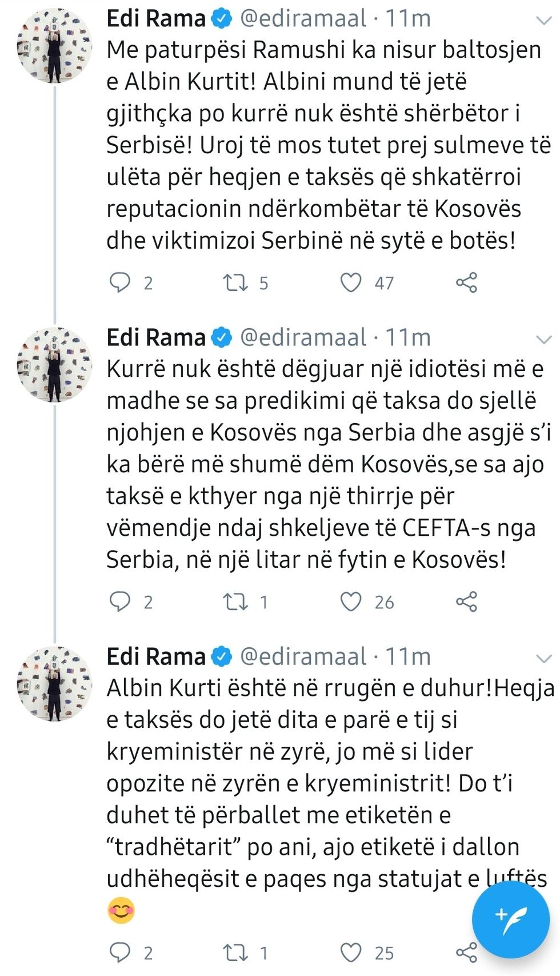Reply to the first tweet about Ramushi

pos(122,281)
